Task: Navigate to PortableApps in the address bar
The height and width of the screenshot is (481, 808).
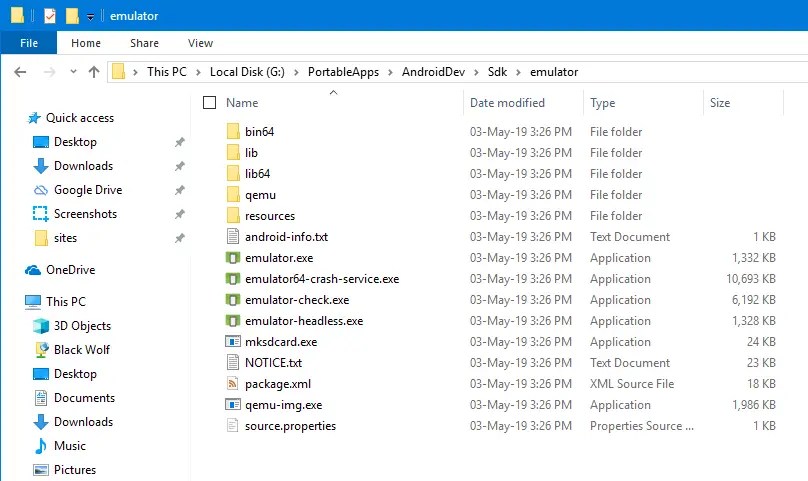Action: tap(343, 72)
